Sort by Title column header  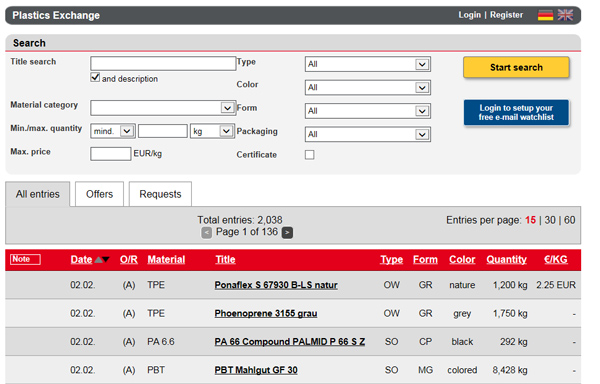pos(225,259)
